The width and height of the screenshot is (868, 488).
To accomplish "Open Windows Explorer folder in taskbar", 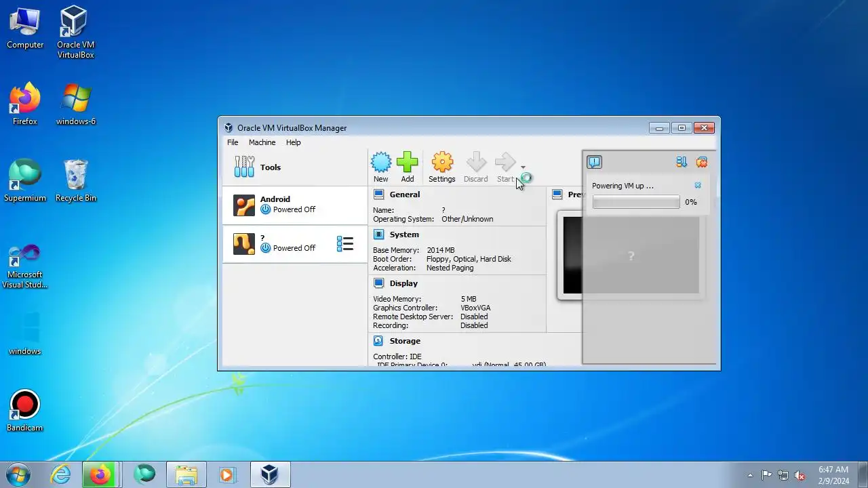I will (x=186, y=474).
